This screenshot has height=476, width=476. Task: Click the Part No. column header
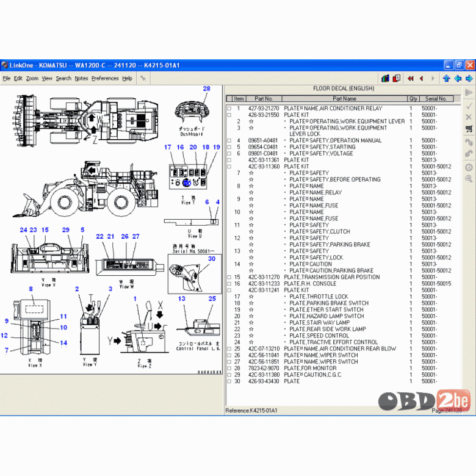[264, 99]
